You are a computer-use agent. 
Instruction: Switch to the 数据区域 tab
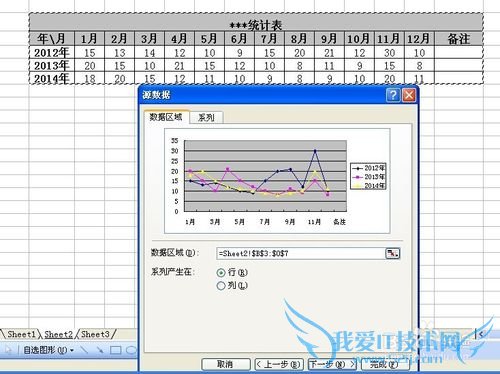click(166, 117)
